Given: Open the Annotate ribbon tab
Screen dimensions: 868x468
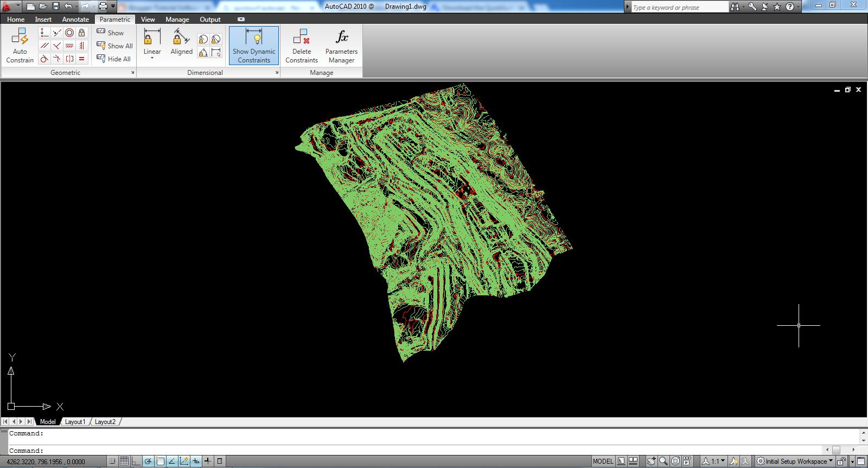Looking at the screenshot, I should [75, 20].
